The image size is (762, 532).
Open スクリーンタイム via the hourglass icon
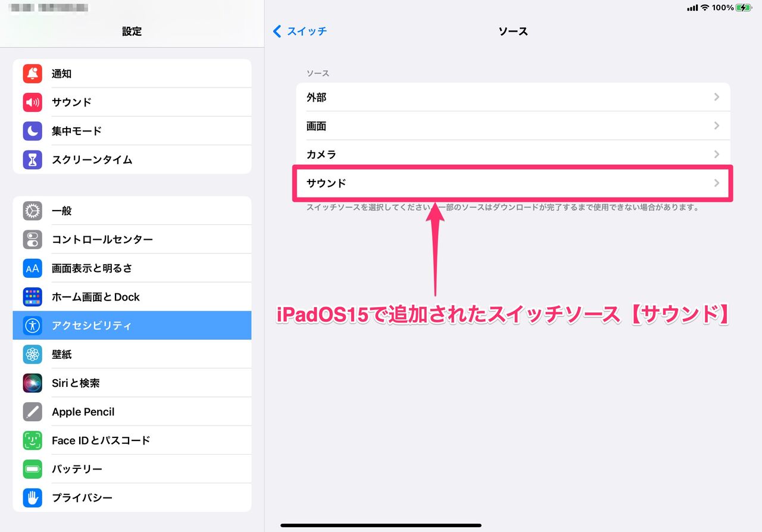pyautogui.click(x=32, y=159)
